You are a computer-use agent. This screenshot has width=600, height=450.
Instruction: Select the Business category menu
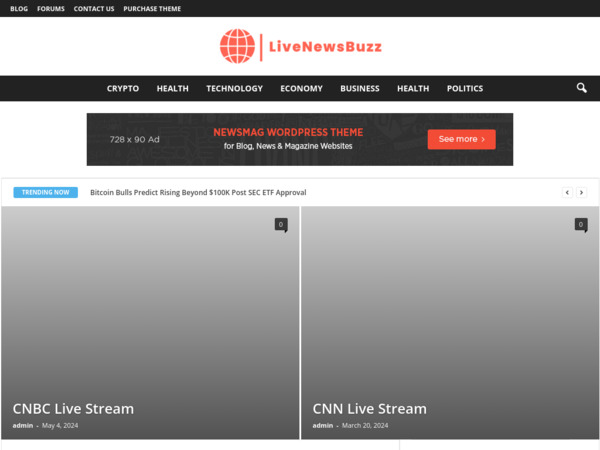[360, 88]
